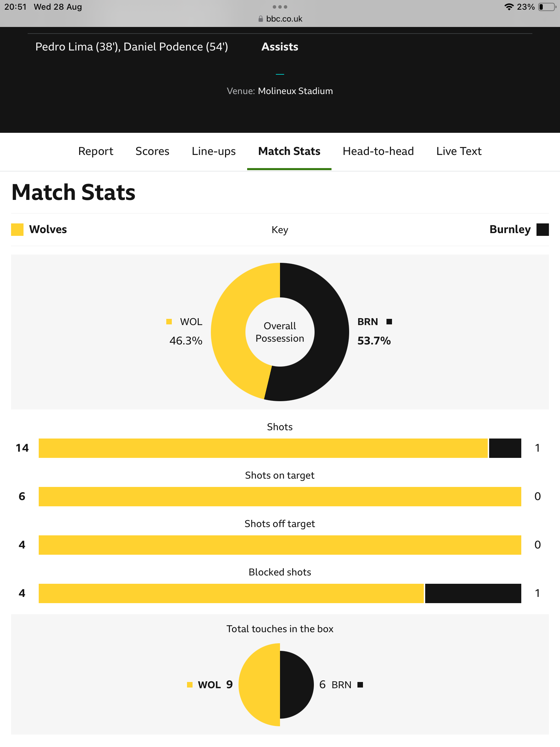Select the Match Stats tab
Viewport: 560px width, 747px height.
[289, 151]
